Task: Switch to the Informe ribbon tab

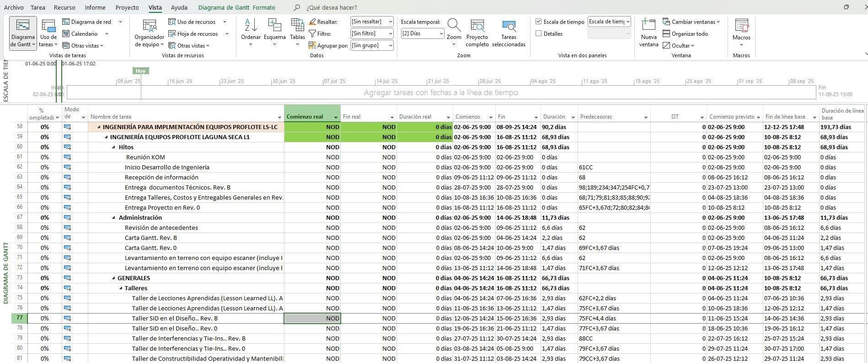Action: pos(95,7)
